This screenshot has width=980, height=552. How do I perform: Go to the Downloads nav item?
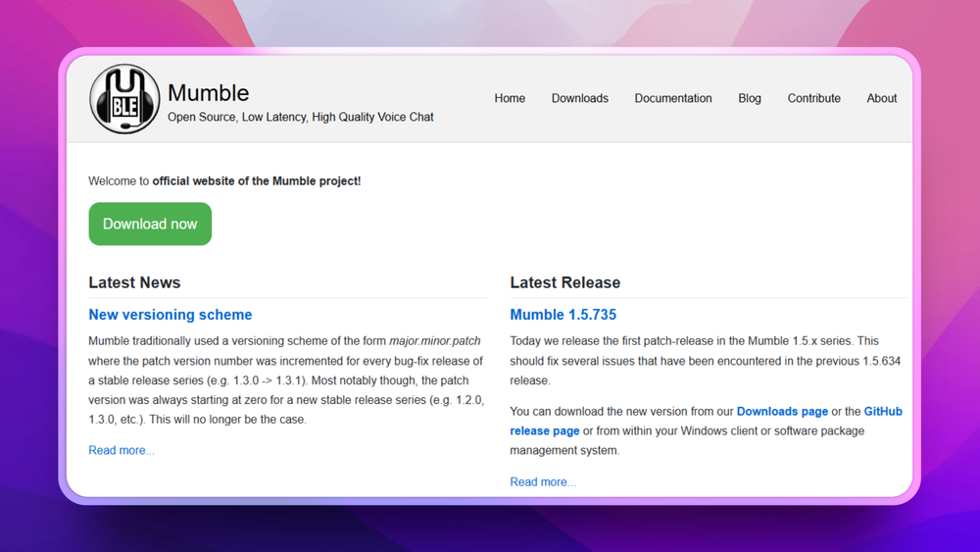point(579,98)
